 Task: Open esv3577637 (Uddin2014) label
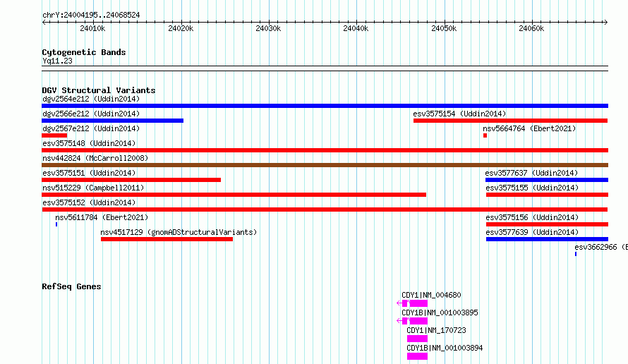click(531, 173)
